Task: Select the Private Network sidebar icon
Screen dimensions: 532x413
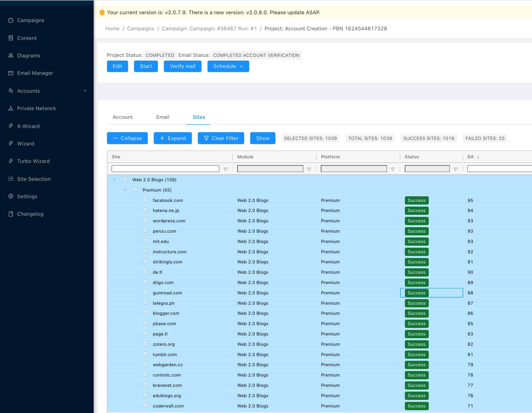Action: 11,108
